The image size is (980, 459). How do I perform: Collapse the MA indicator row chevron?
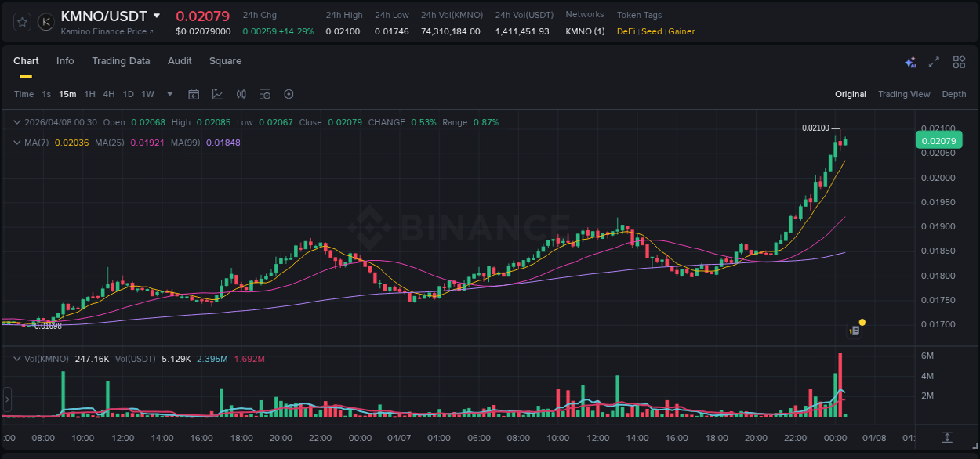(x=16, y=143)
